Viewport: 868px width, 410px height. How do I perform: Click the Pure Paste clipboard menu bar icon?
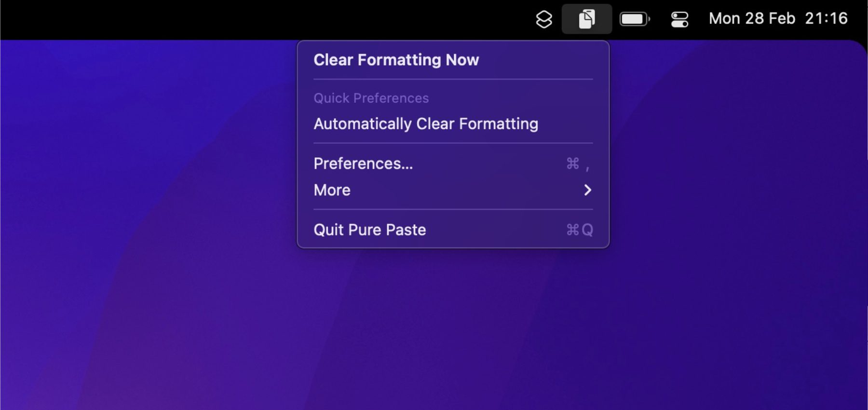pyautogui.click(x=586, y=19)
